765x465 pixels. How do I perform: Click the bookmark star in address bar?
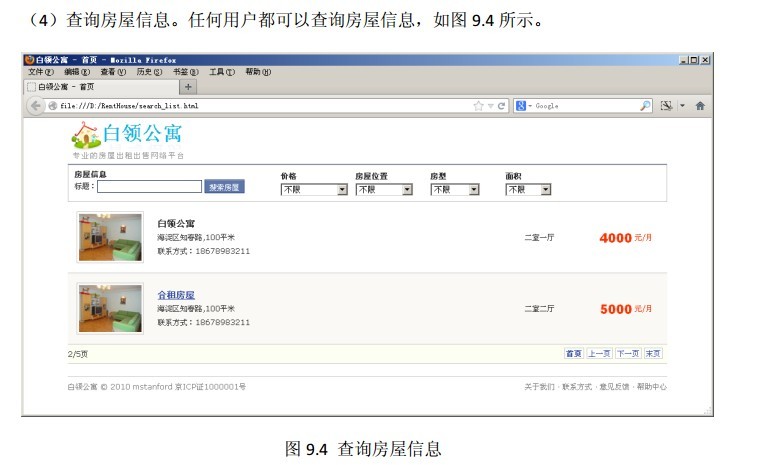click(x=478, y=105)
